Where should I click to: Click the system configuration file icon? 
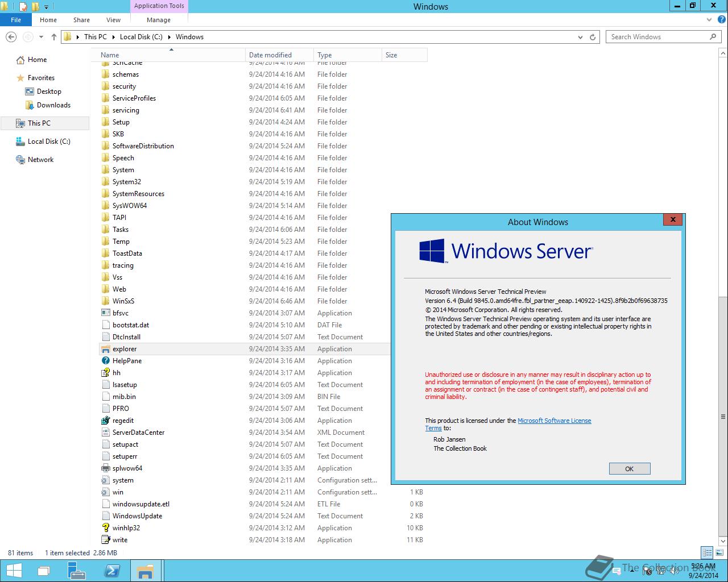tap(105, 480)
